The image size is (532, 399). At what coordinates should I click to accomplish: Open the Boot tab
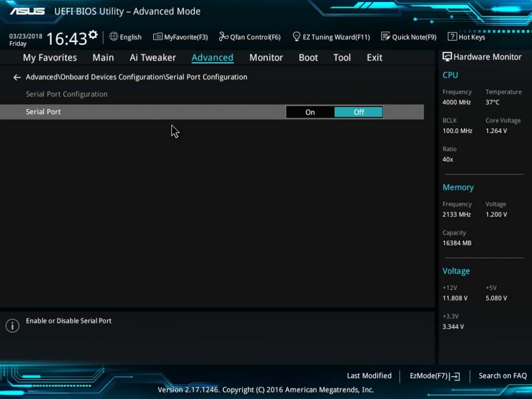(x=308, y=57)
